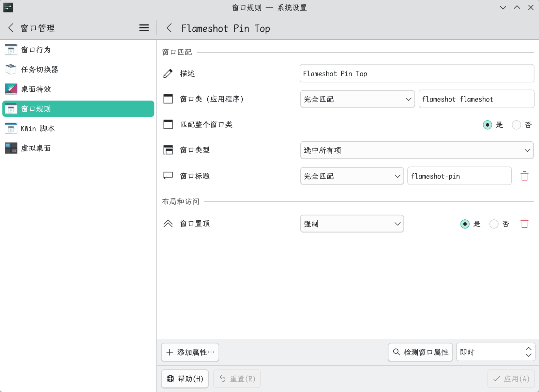The width and height of the screenshot is (539, 392).
Task: Increase the 即时 detection delay spinner
Action: (x=528, y=349)
